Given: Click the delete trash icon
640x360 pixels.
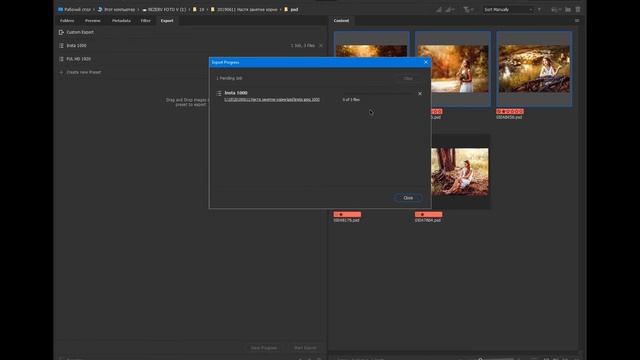Looking at the screenshot, I should tap(578, 9).
